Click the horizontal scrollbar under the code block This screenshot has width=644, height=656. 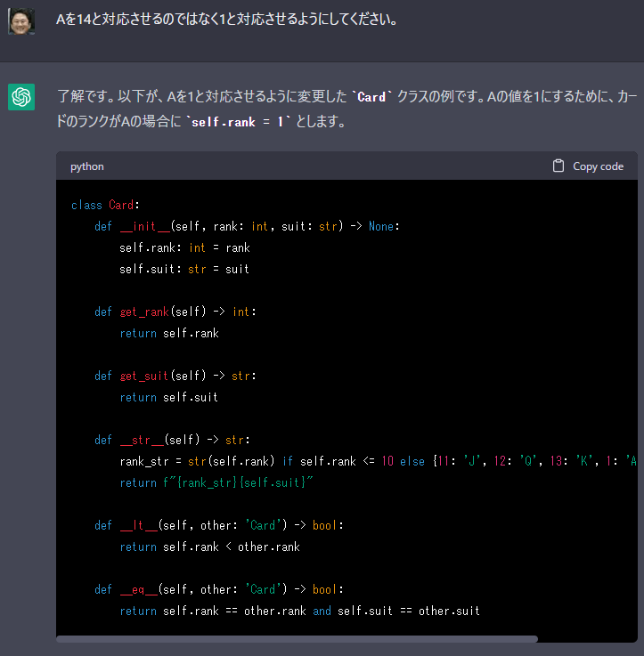pos(297,639)
